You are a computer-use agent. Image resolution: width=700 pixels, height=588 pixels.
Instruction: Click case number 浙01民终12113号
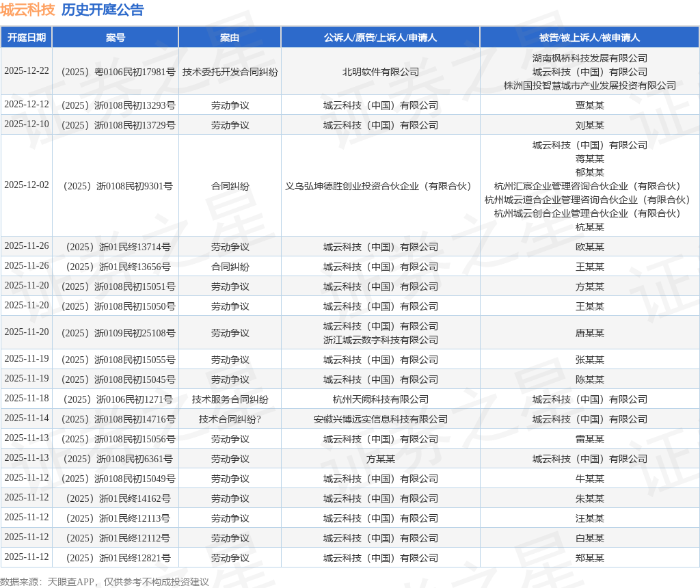coord(118,518)
